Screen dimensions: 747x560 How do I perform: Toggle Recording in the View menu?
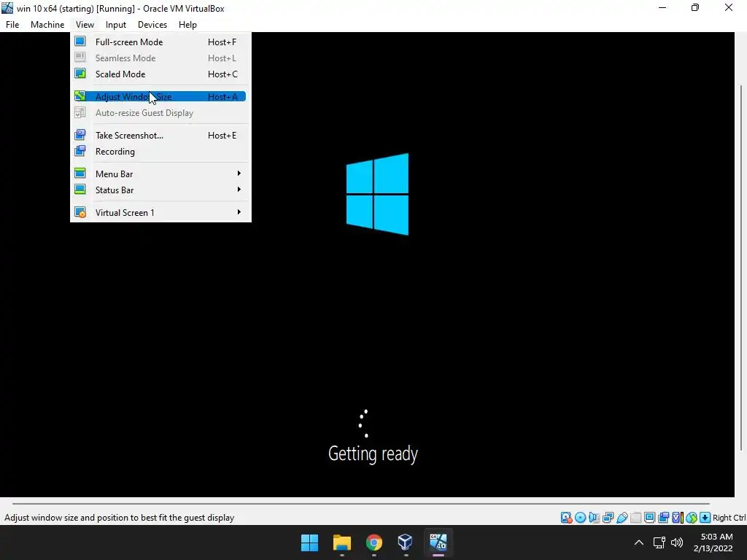pyautogui.click(x=160, y=152)
